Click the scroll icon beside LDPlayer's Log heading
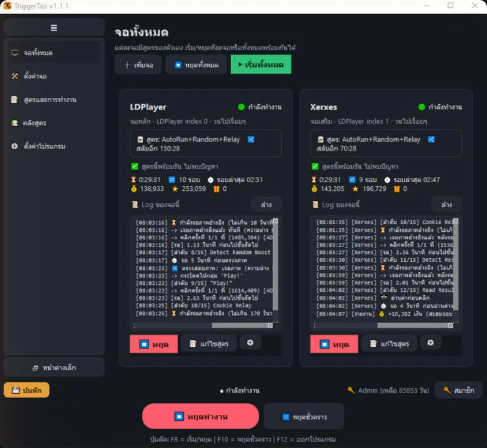This screenshot has width=487, height=448. 135,205
